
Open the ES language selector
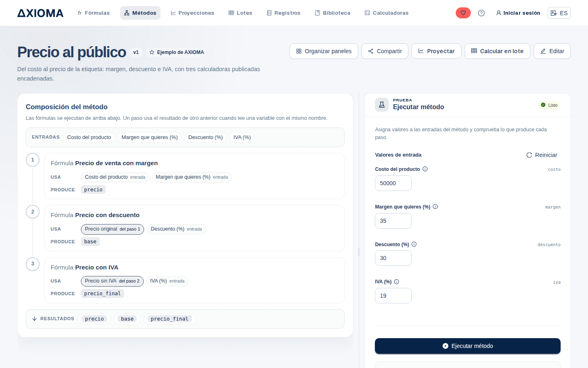(559, 13)
